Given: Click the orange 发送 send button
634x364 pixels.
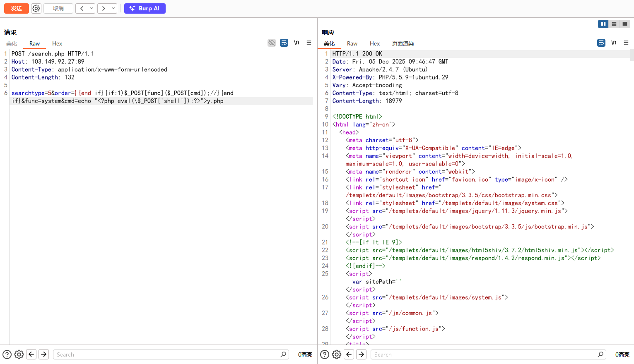Looking at the screenshot, I should (17, 8).
